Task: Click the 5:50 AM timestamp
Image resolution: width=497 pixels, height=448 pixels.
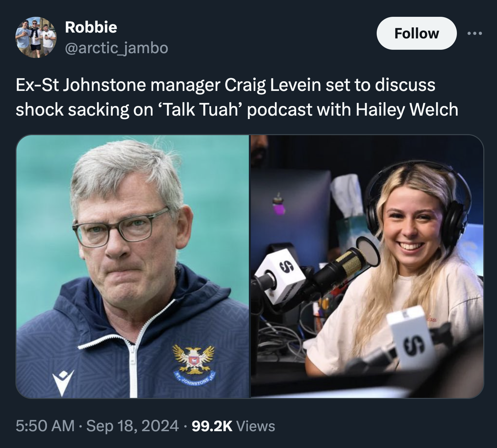Action: tap(45, 426)
